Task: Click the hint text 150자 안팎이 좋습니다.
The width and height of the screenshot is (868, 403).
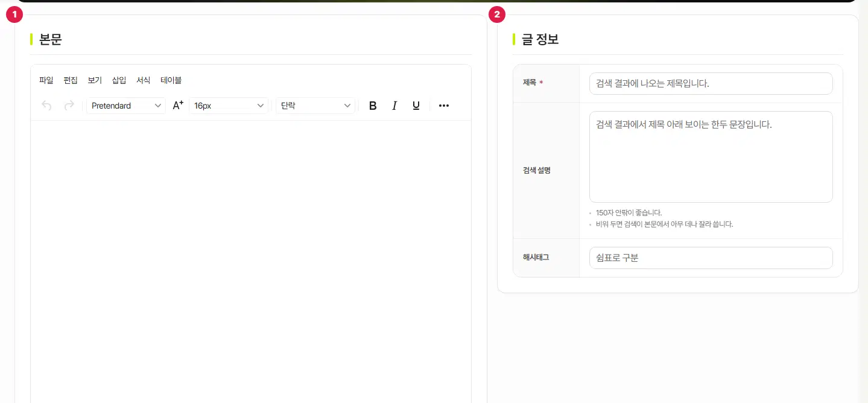Action: [x=629, y=213]
